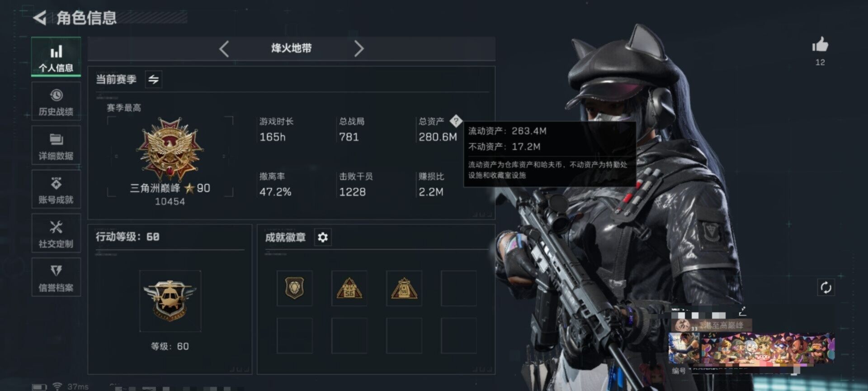Image resolution: width=868 pixels, height=391 pixels.
Task: Rotate the character model with the refresh icon
Action: 826,288
